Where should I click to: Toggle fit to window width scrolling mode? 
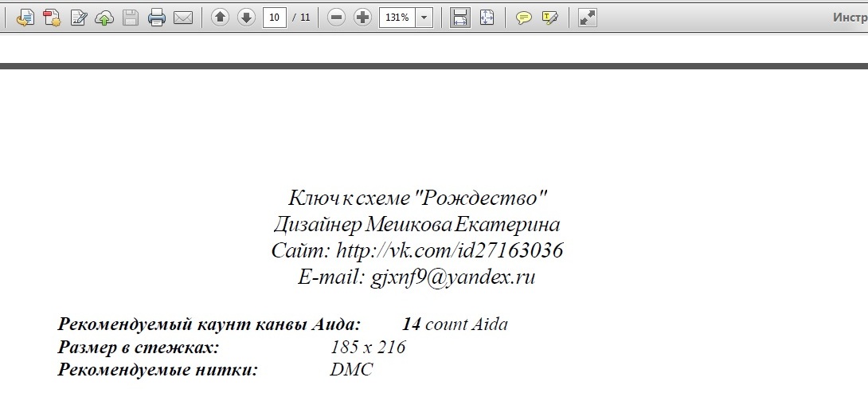click(459, 18)
